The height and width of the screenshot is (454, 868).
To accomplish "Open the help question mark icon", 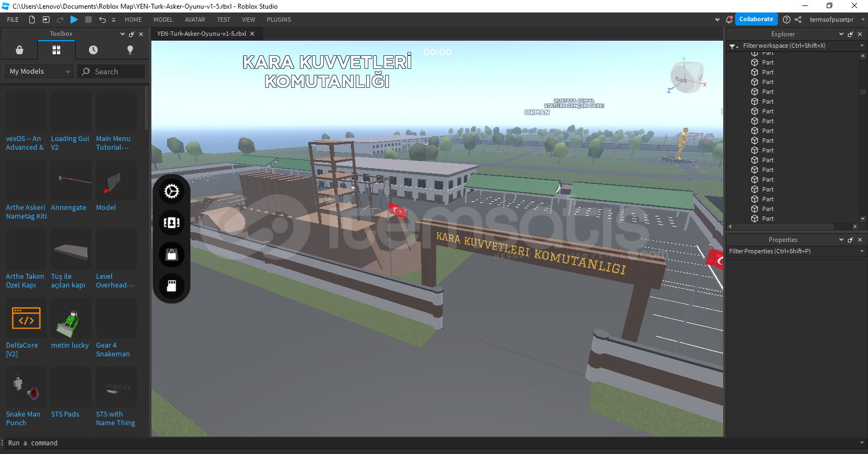I will (x=787, y=20).
